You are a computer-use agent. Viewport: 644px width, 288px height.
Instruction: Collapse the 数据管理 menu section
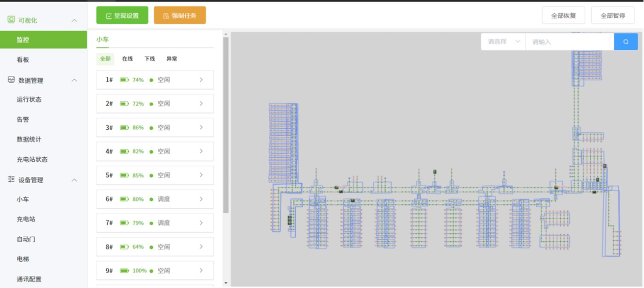point(74,80)
